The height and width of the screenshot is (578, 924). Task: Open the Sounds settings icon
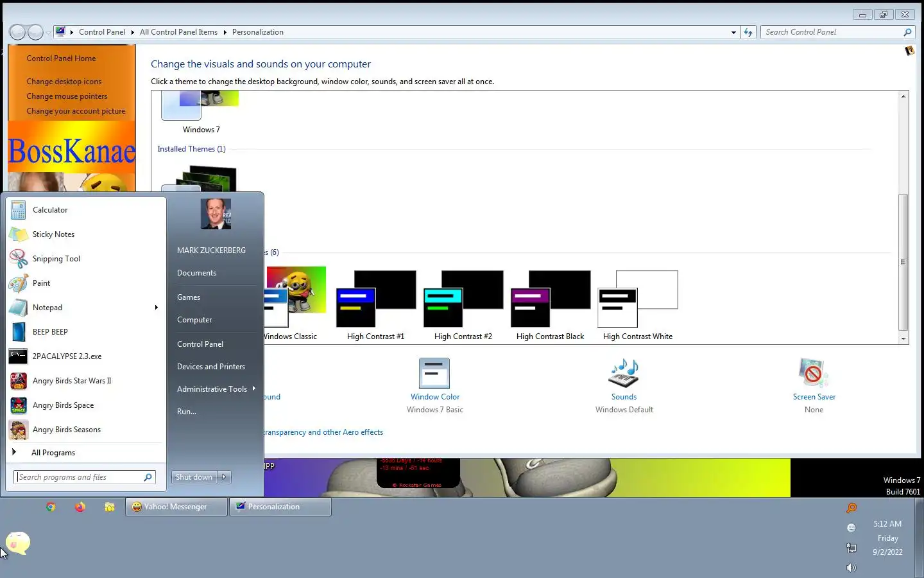point(624,373)
